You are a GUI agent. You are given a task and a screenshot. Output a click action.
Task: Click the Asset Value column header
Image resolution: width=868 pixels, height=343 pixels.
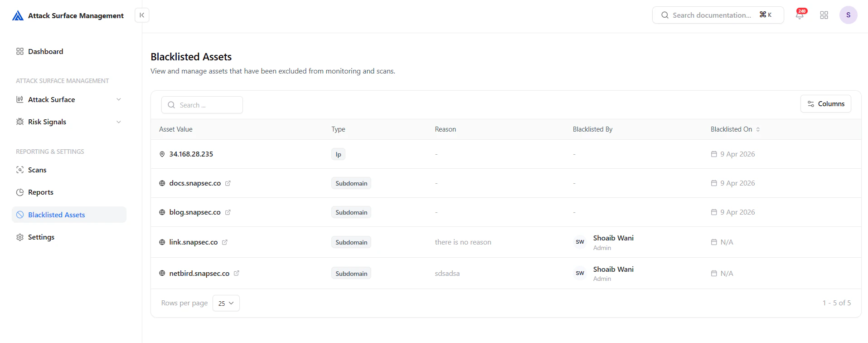pyautogui.click(x=176, y=129)
